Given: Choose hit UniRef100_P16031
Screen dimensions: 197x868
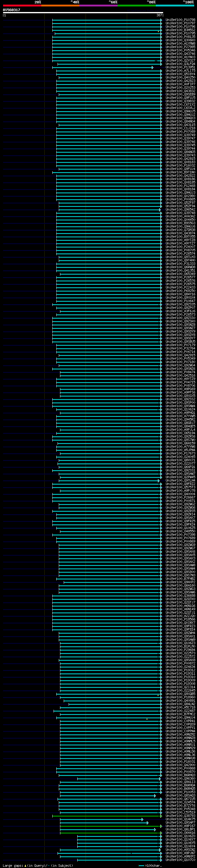Looking at the screenshot, I should (180, 761).
